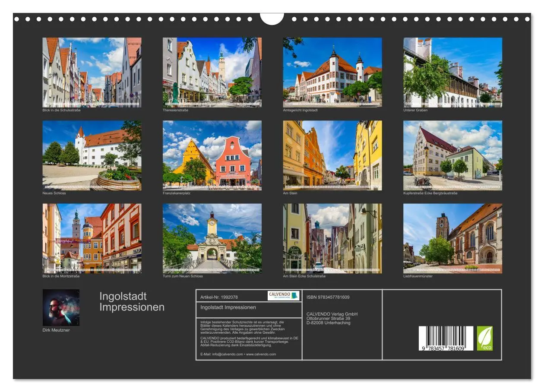Screen dimensions: 544x392
Task: Click 'Ingolstadt Impressionen' in the info box
Action: pyautogui.click(x=228, y=307)
